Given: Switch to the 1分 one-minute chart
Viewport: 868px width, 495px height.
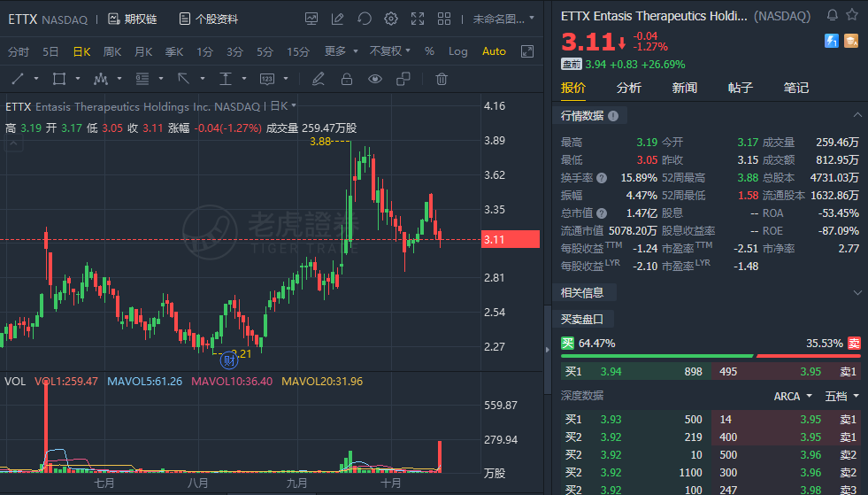Looking at the screenshot, I should (x=204, y=51).
